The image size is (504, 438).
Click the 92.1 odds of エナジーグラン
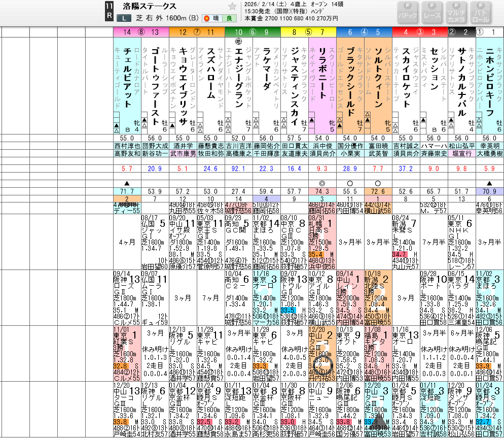coord(238,169)
